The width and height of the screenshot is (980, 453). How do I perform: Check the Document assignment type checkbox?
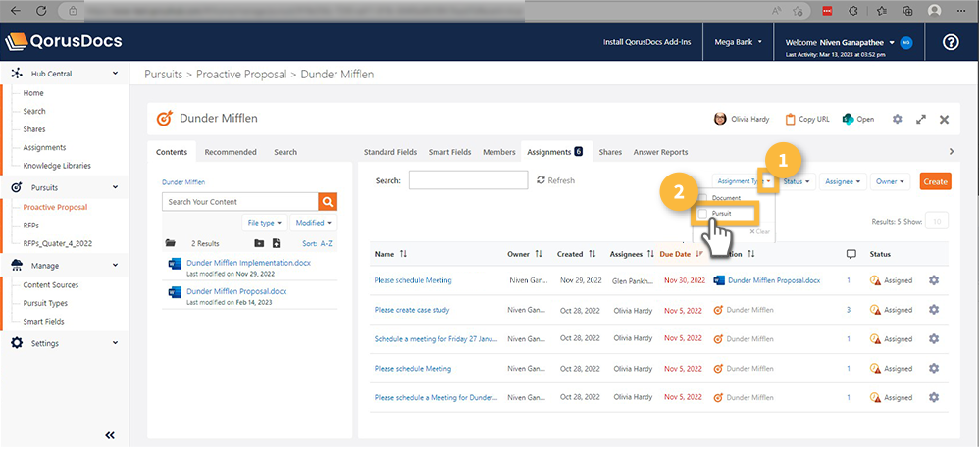coord(702,197)
